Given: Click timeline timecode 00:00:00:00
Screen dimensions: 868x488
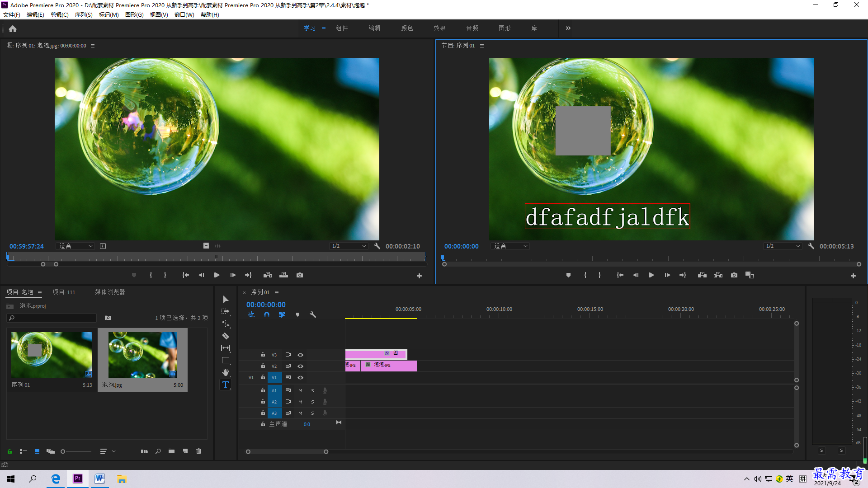Looking at the screenshot, I should [x=266, y=305].
